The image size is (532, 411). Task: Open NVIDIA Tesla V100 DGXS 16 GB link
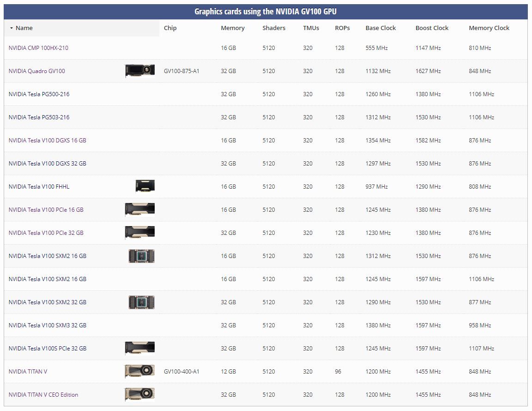[47, 140]
